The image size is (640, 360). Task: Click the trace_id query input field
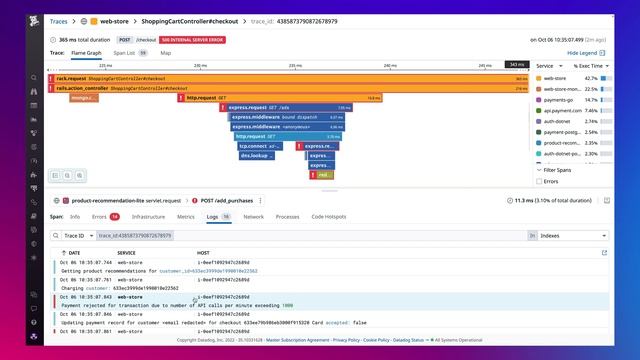311,236
